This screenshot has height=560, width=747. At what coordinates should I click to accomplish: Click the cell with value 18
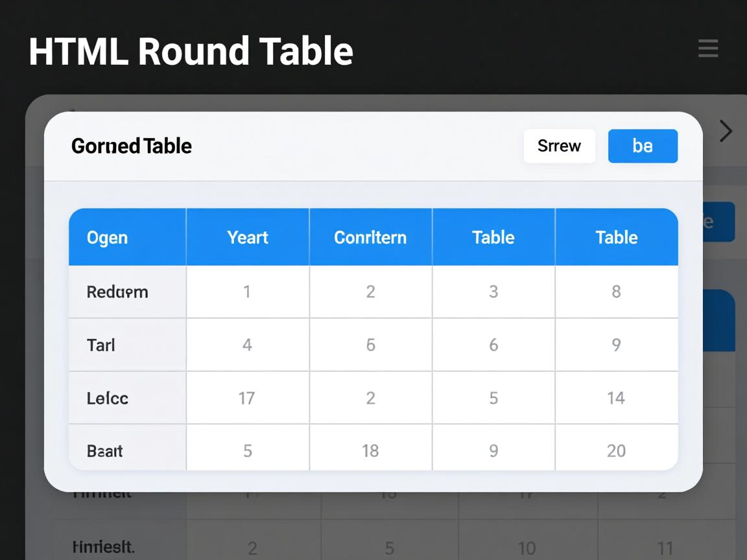tap(370, 450)
